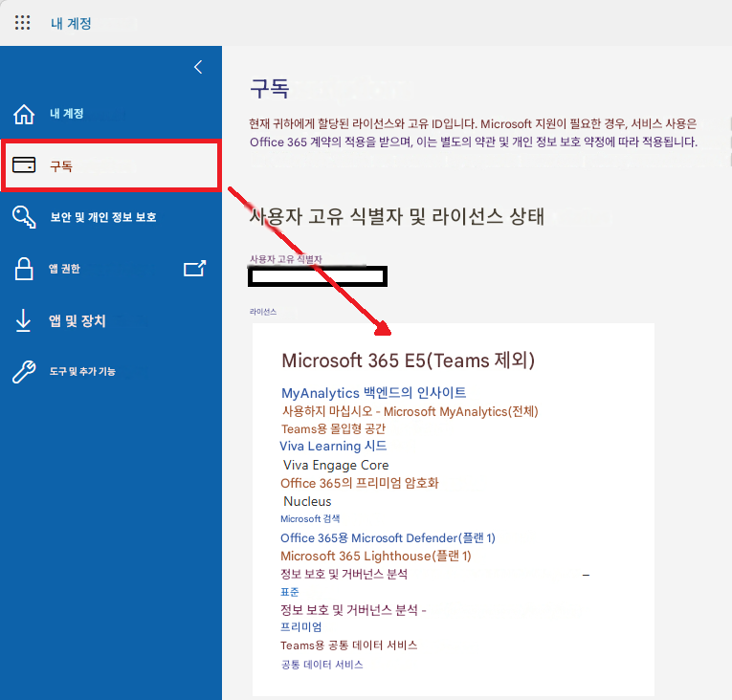The width and height of the screenshot is (732, 700).
Task: Click the 구독 page heading
Action: click(270, 88)
